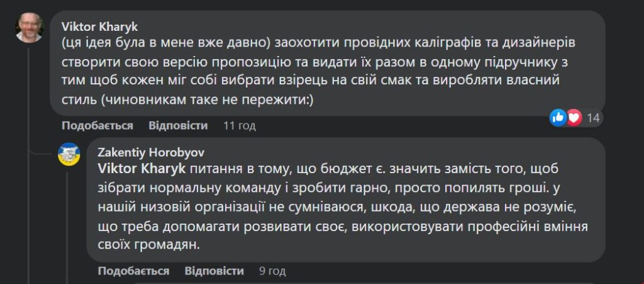The image size is (644, 284).
Task: Open the 11 год timestamp link
Action: pyautogui.click(x=240, y=125)
